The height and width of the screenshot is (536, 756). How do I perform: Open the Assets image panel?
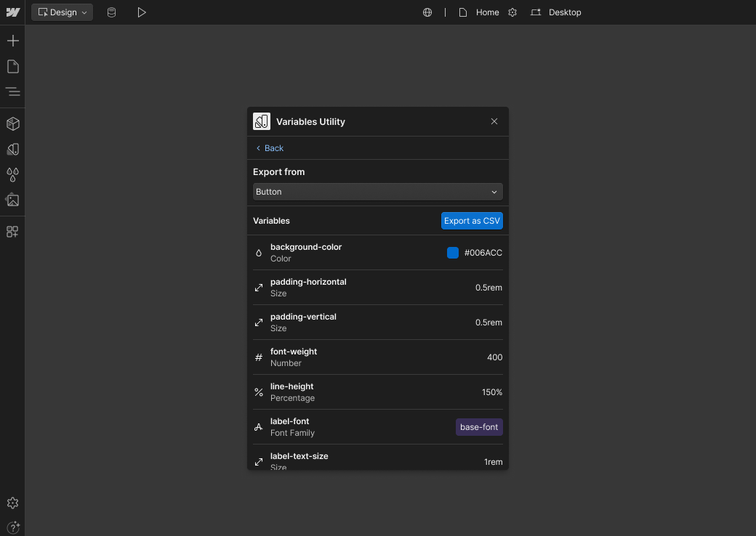(13, 200)
